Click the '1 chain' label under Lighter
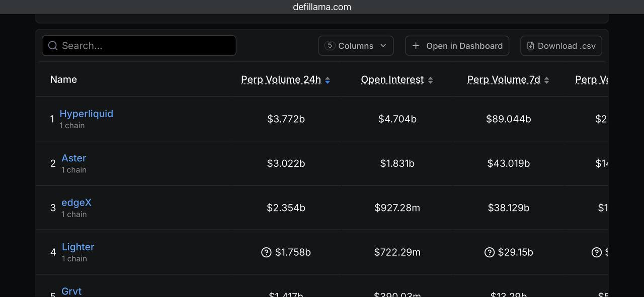644x297 pixels. click(74, 259)
